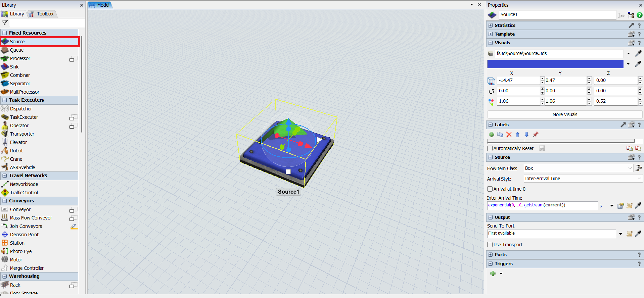Image resolution: width=644 pixels, height=298 pixels.
Task: Click the green help icon in Properties header
Action: [x=640, y=15]
